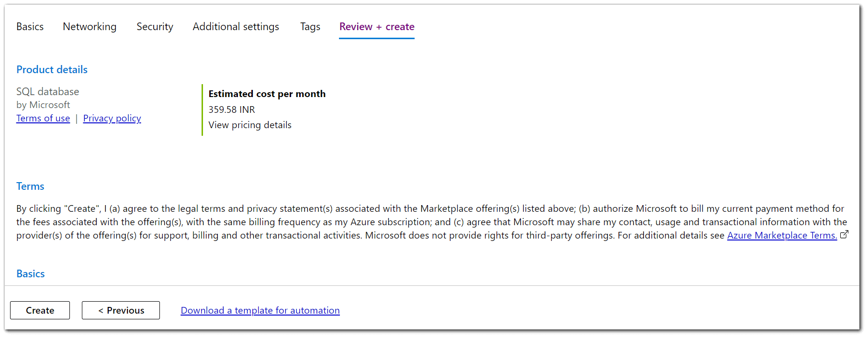
Task: Click the Estimated cost per month label
Action: 267,94
